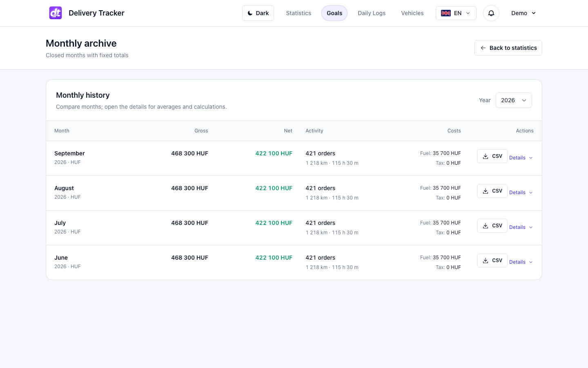Download June CSV export

click(x=492, y=260)
